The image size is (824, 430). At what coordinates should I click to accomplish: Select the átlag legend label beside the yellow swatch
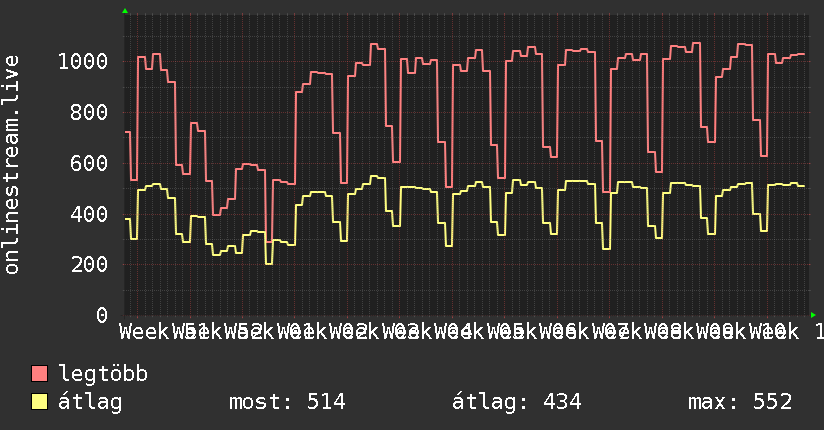[x=90, y=402]
